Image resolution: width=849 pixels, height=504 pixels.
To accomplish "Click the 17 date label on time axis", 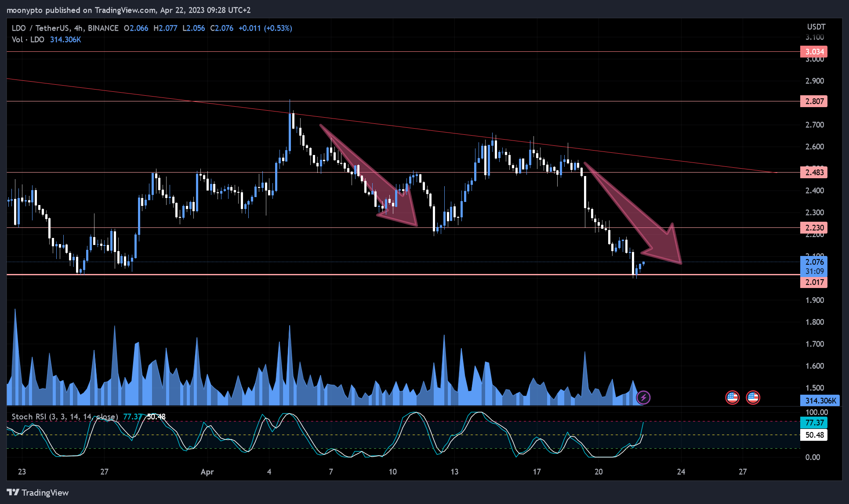I will pyautogui.click(x=537, y=472).
